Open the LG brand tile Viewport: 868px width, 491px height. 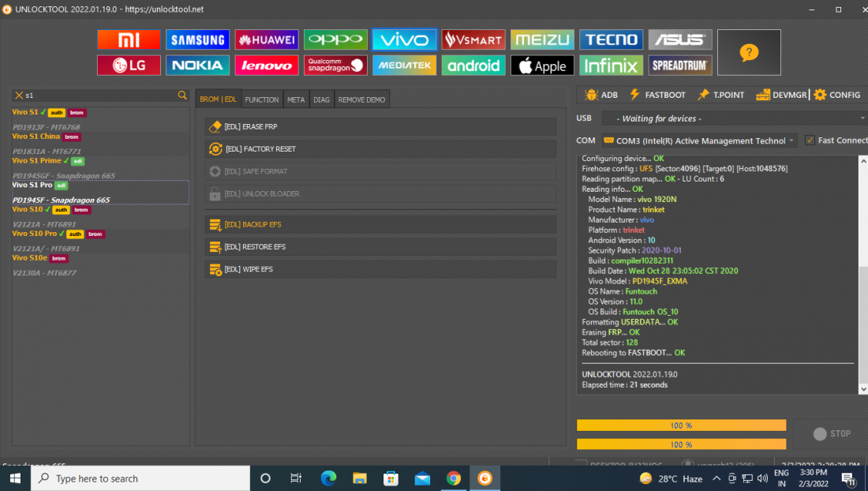tap(129, 66)
